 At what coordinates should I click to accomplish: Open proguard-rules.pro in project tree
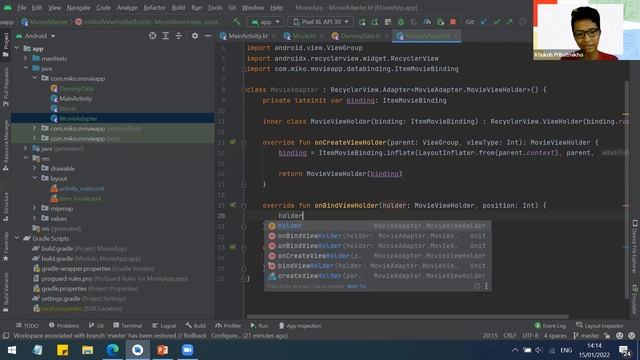(67, 279)
